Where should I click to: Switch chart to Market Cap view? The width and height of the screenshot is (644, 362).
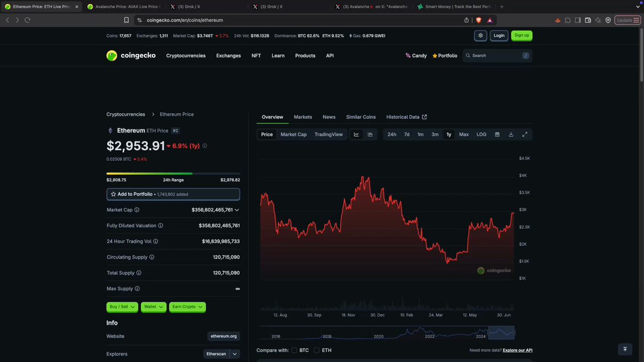294,134
